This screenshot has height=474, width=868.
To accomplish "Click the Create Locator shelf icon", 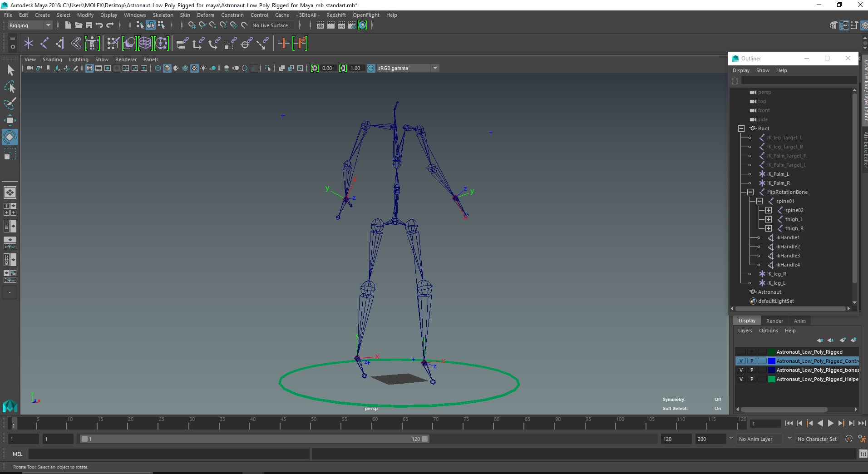I will point(29,44).
